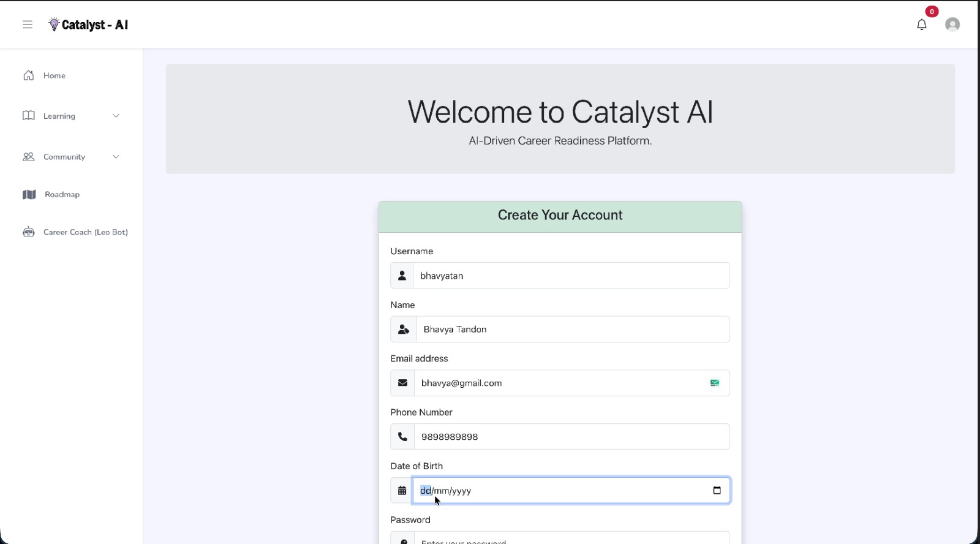Go to Home in sidebar
Screen dimensions: 980x544
click(x=55, y=76)
